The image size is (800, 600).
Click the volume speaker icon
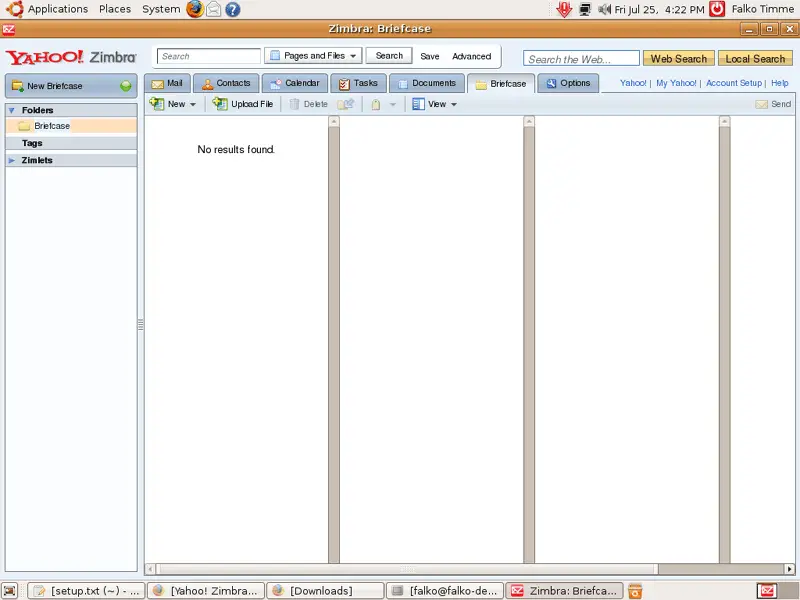click(x=604, y=9)
